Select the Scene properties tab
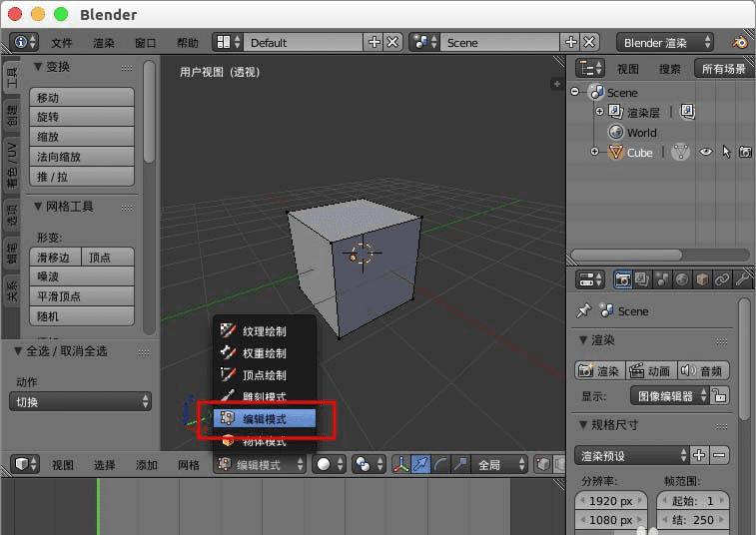 pos(662,279)
